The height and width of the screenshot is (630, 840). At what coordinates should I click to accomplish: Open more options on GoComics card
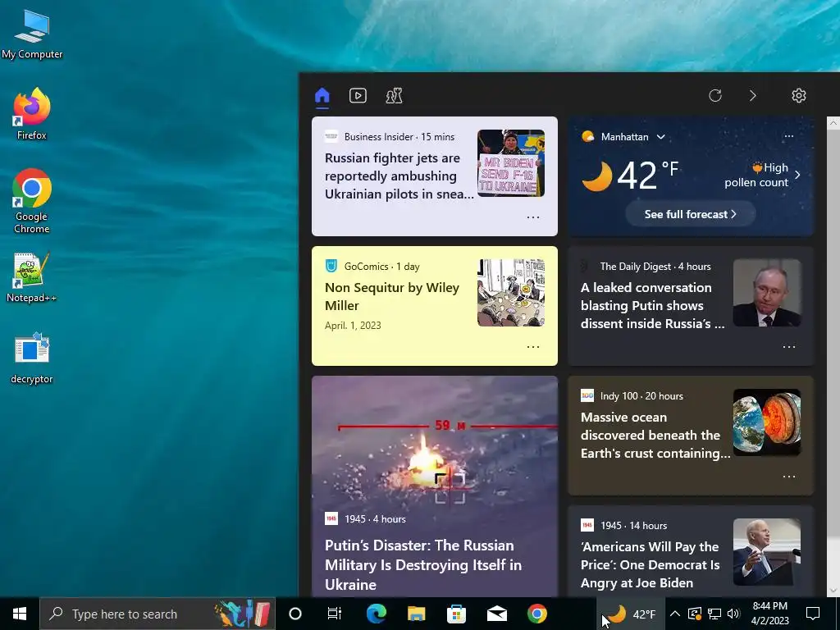tap(533, 347)
